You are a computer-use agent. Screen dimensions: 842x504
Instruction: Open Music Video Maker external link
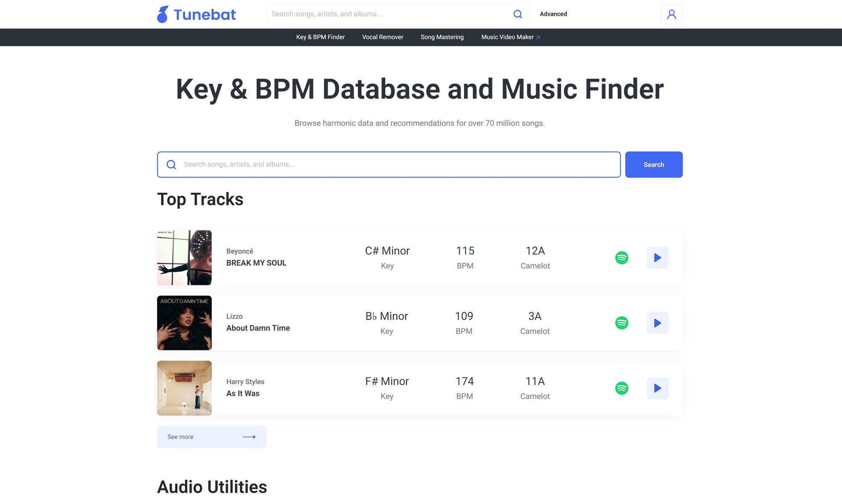click(510, 37)
